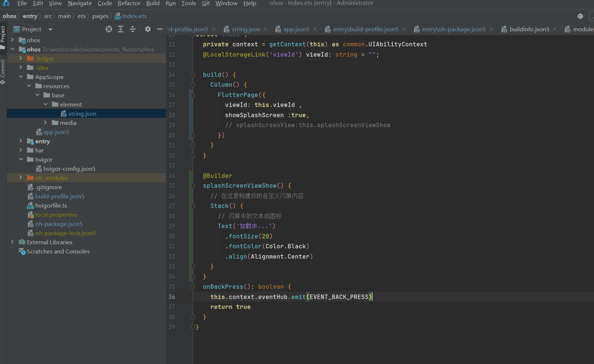The height and width of the screenshot is (364, 594).
Task: Fold the onBackPress method at line 35
Action: click(x=193, y=287)
